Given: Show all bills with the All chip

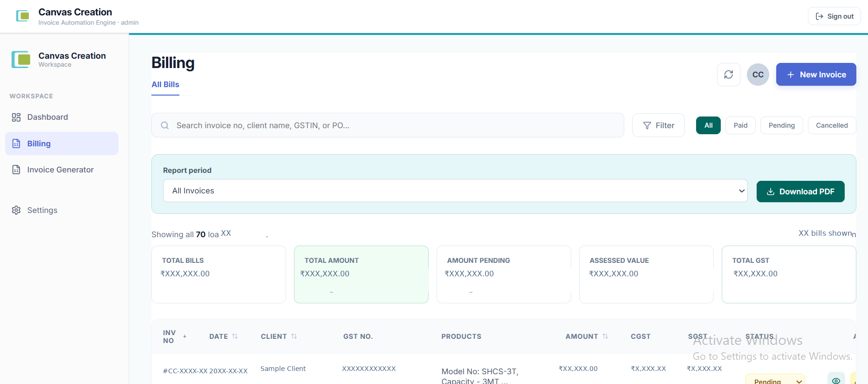Looking at the screenshot, I should tap(708, 125).
